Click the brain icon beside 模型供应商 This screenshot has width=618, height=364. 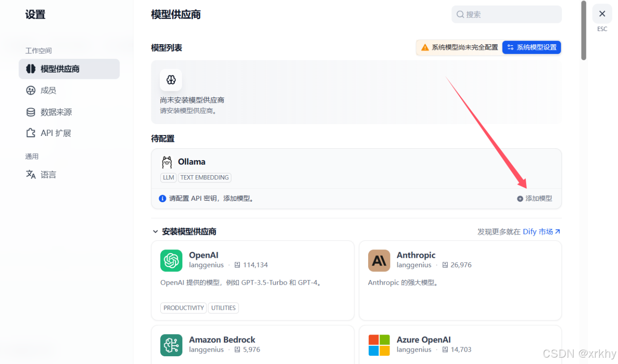point(31,69)
